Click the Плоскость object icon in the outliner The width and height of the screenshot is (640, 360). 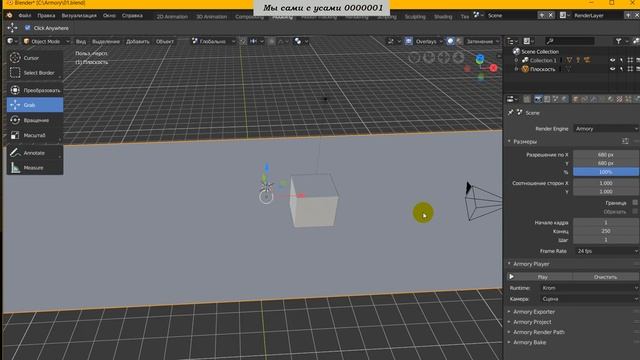525,69
